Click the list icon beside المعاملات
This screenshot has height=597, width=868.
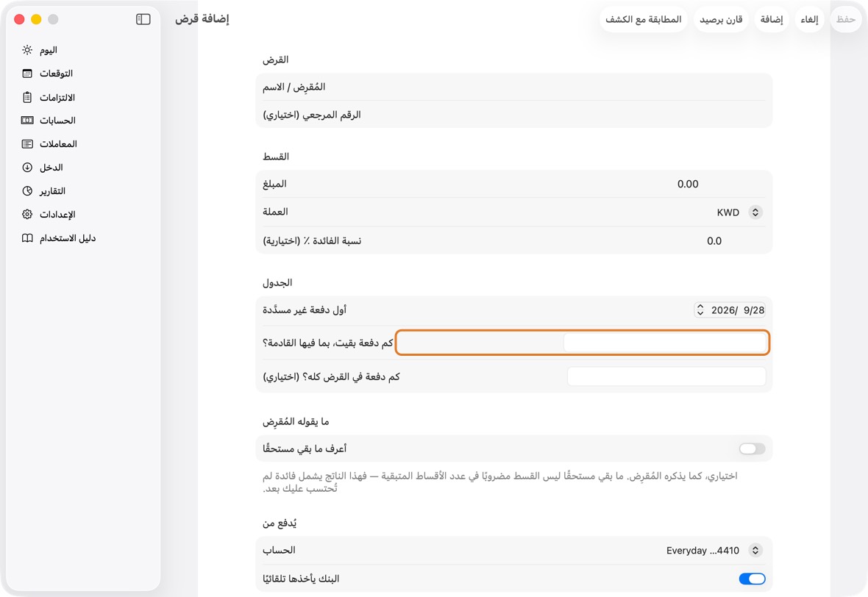click(x=27, y=144)
